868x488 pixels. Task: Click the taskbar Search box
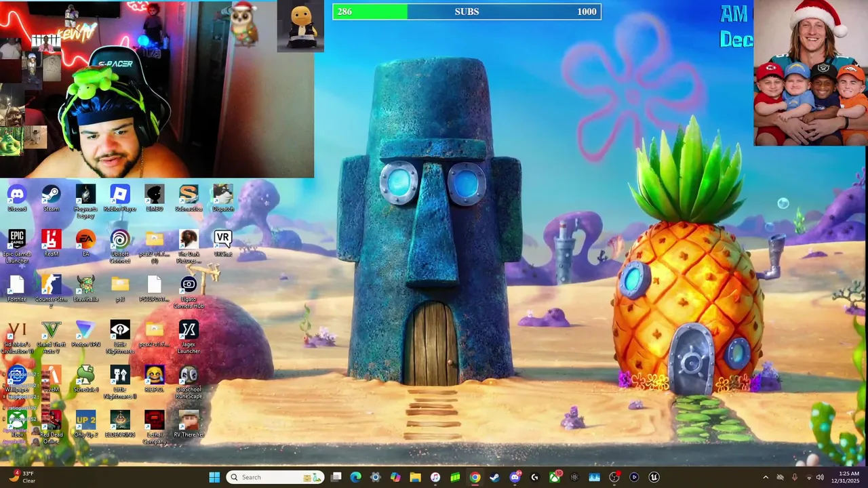pyautogui.click(x=274, y=477)
